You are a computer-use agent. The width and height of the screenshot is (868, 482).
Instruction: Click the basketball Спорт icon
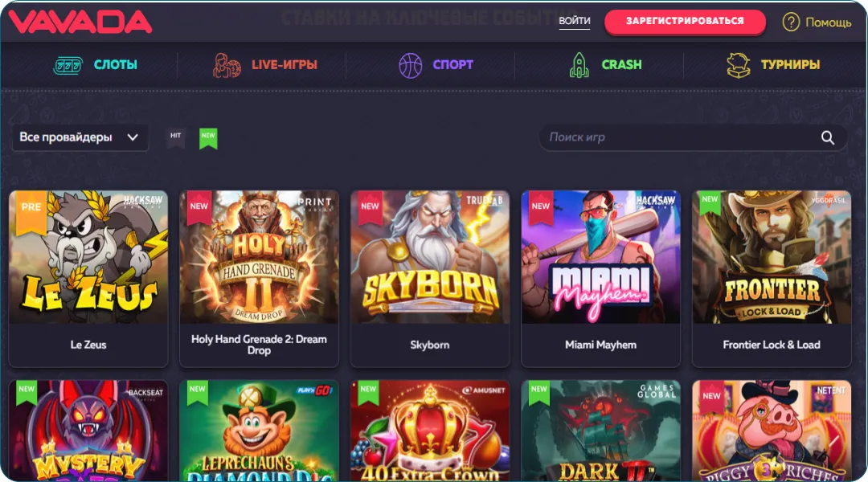(x=410, y=65)
